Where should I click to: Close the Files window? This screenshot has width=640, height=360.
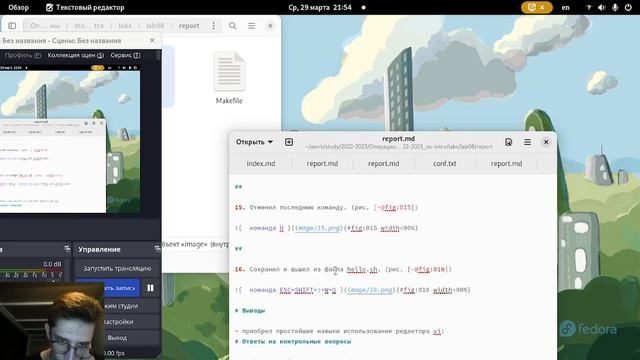(270, 26)
